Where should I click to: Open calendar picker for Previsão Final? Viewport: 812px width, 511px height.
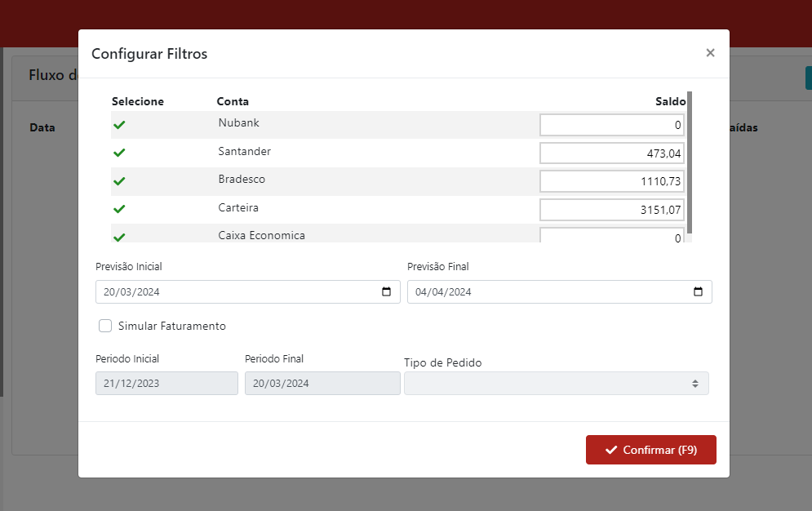pos(698,292)
